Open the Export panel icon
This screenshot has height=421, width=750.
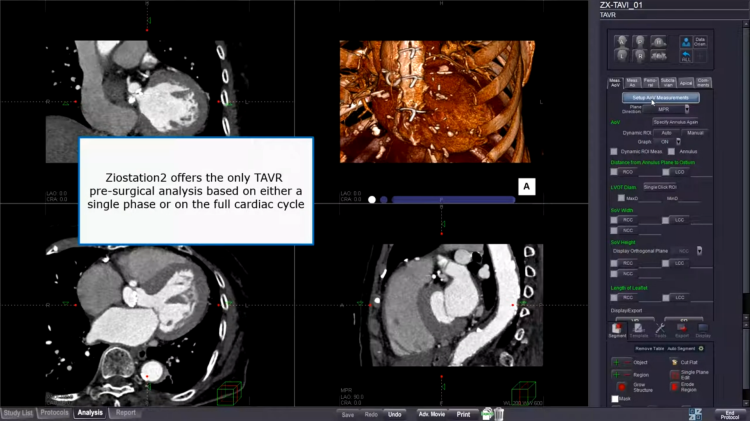[682, 330]
